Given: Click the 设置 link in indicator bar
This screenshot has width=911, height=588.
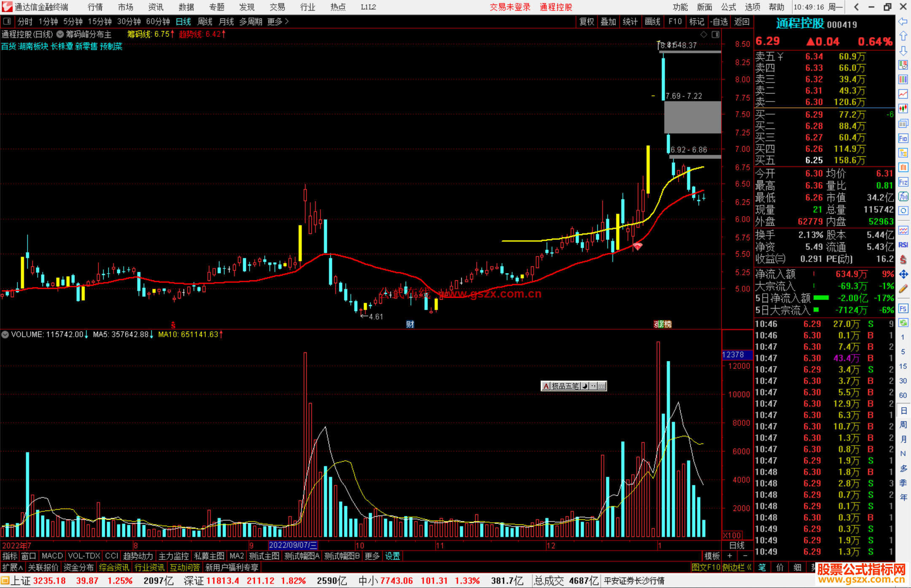Looking at the screenshot, I should coord(392,556).
